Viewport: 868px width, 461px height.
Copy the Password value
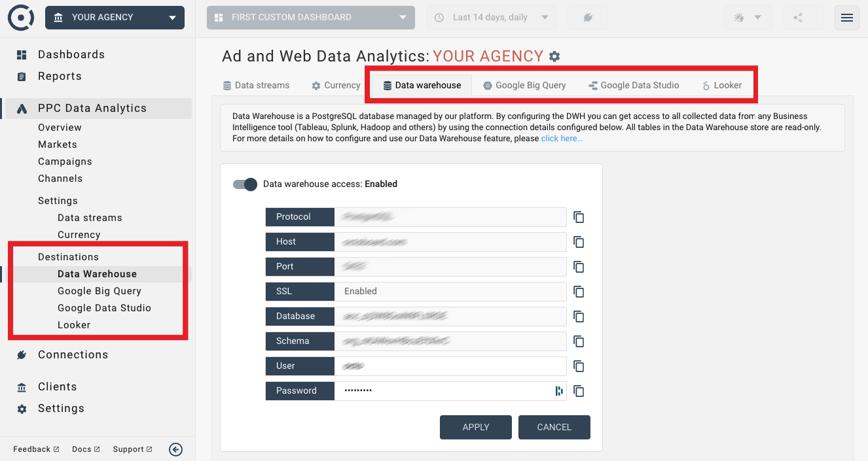579,391
